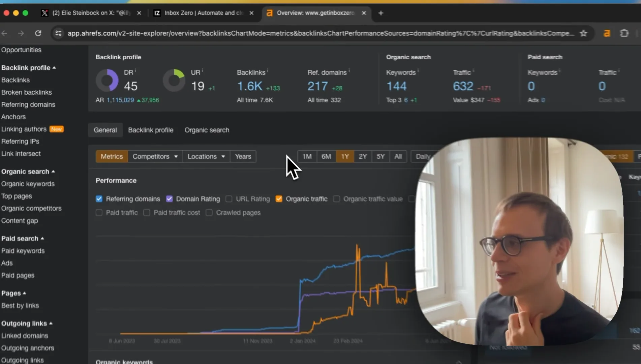Open Broken backlinks in sidebar
Image resolution: width=641 pixels, height=364 pixels.
coord(27,92)
